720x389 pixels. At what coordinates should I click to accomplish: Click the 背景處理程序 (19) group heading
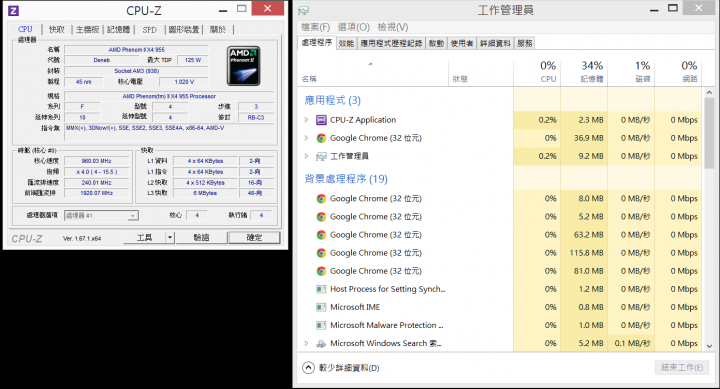(x=346, y=179)
